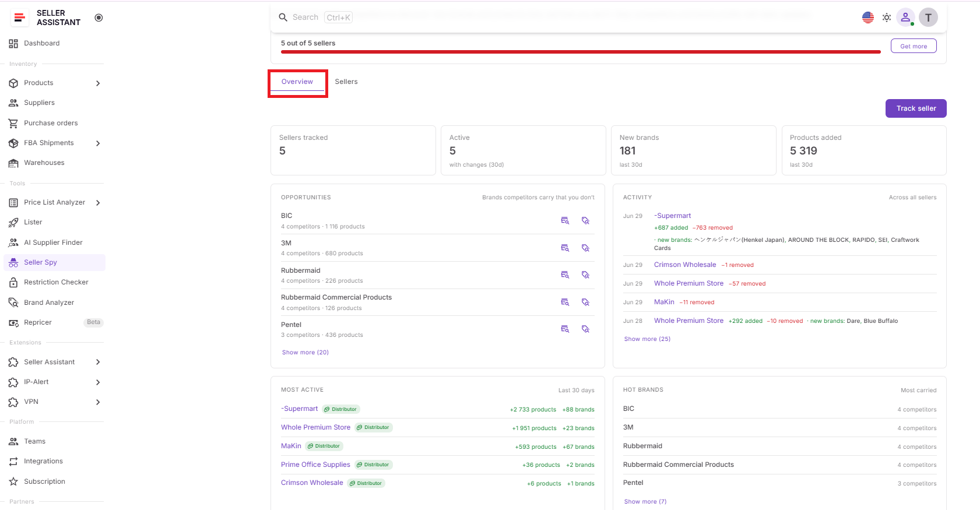Image resolution: width=980 pixels, height=510 pixels.
Task: Click Rubbermaid row search-products icon
Action: pyautogui.click(x=565, y=275)
